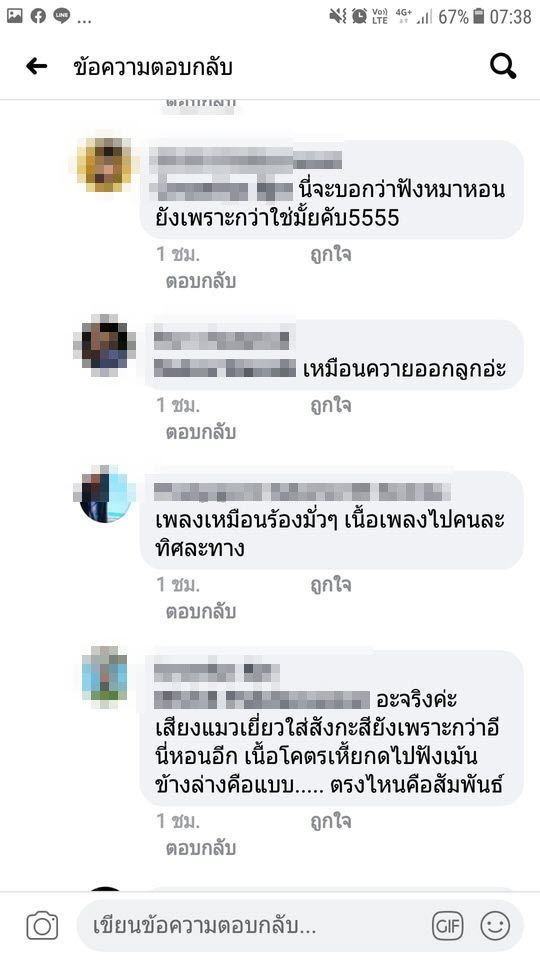This screenshot has width=540, height=960.
Task: Tap the back arrow in header
Action: pyautogui.click(x=37, y=66)
